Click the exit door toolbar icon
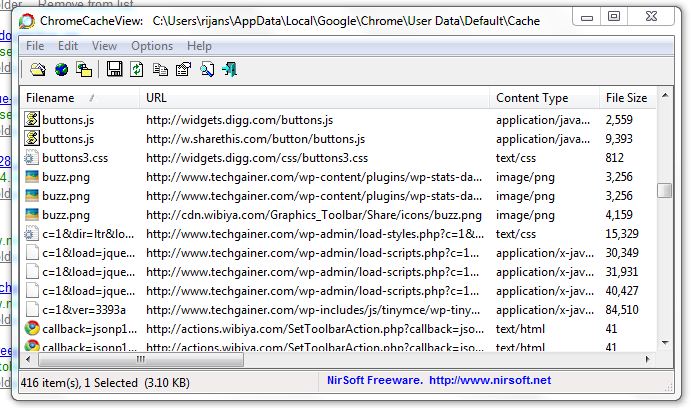 coord(230,69)
